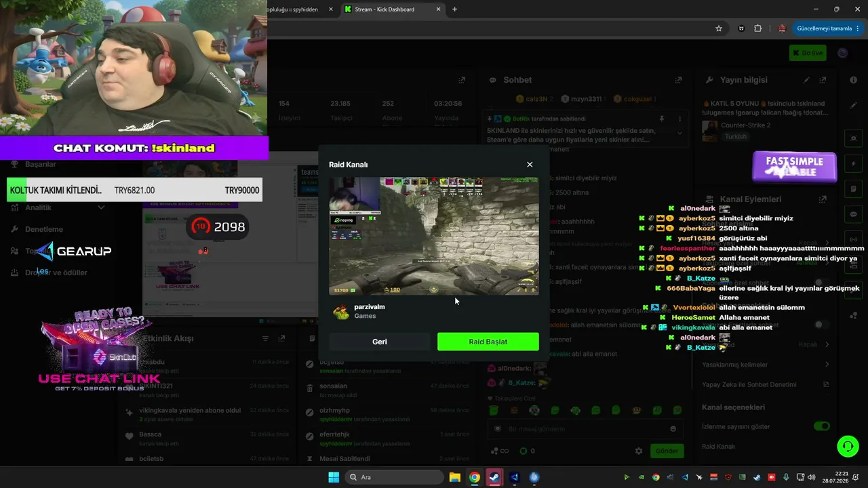
Task: Close the Raid Kanalı dialog
Action: pyautogui.click(x=530, y=165)
